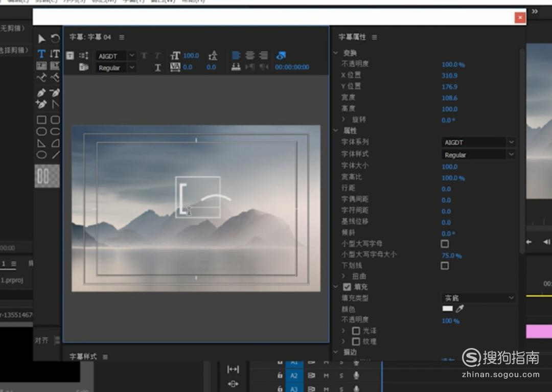The image size is (552, 392).
Task: Open 字体样式 Regular dropdown in properties
Action: [x=478, y=154]
